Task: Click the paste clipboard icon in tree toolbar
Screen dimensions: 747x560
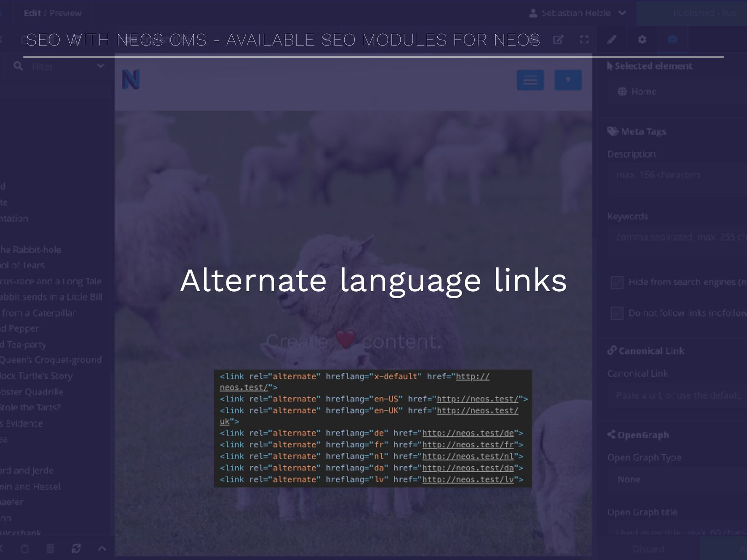Action: click(x=25, y=549)
